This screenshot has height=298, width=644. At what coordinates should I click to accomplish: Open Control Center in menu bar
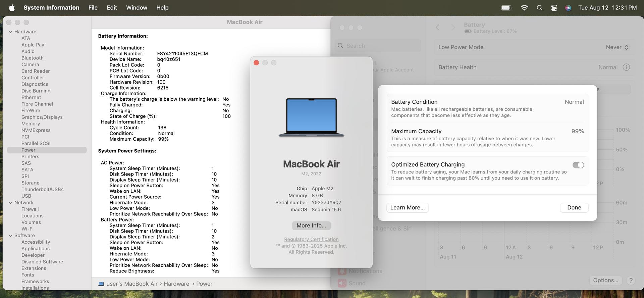pyautogui.click(x=554, y=8)
